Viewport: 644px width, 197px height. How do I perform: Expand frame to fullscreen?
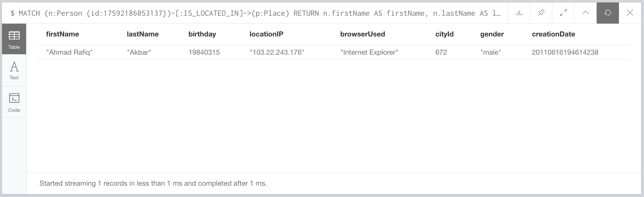click(x=563, y=13)
